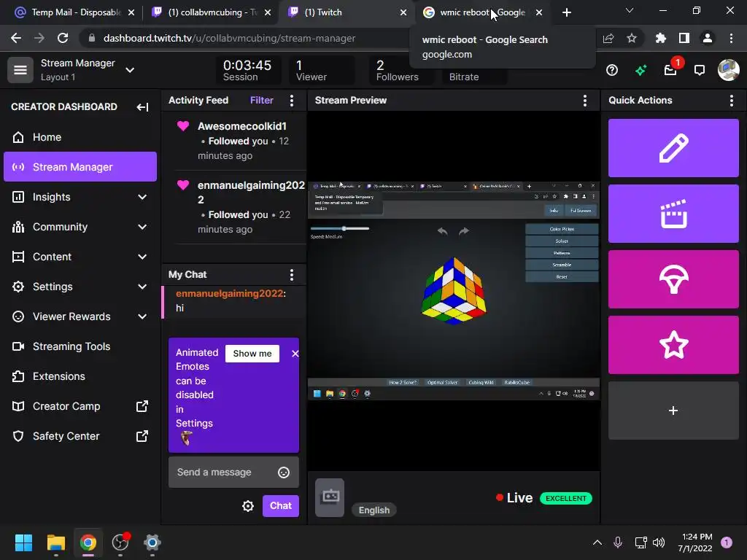The width and height of the screenshot is (747, 560).
Task: Dismiss the Animated Emotes notice
Action: click(295, 354)
